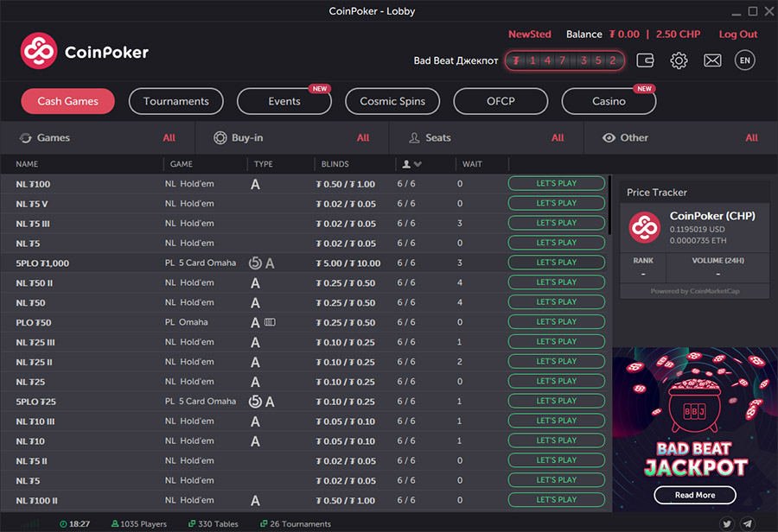The height and width of the screenshot is (532, 778).
Task: Open the Cosmic Spins tab
Action: coord(392,101)
